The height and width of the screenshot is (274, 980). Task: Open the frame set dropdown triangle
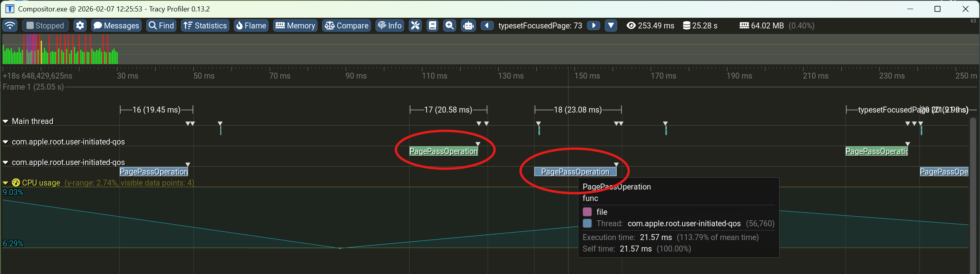[x=611, y=26]
